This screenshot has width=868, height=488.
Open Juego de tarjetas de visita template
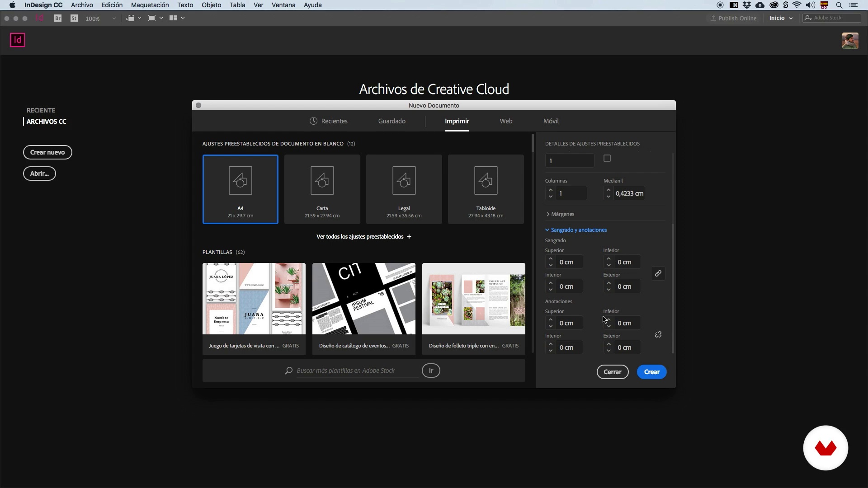tap(254, 309)
